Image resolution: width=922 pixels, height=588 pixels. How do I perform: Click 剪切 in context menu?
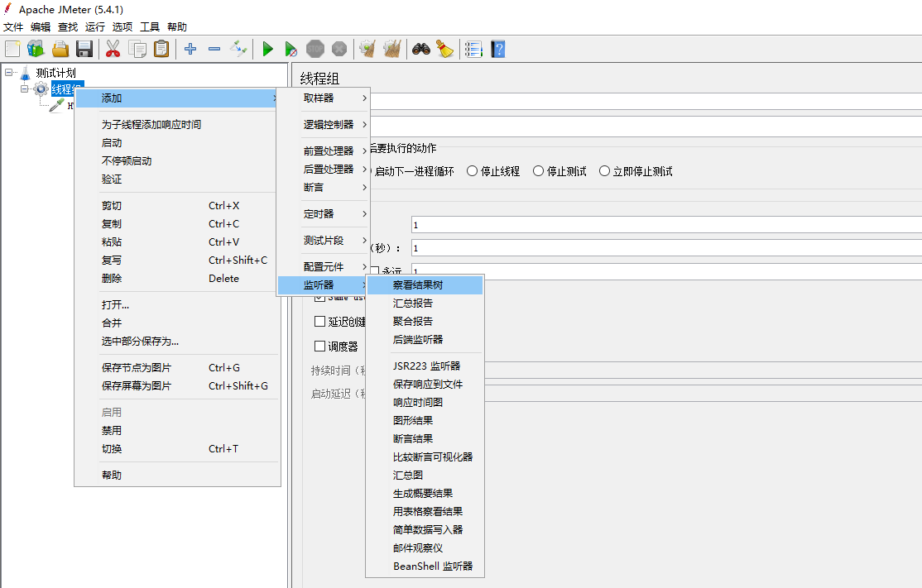click(177, 206)
